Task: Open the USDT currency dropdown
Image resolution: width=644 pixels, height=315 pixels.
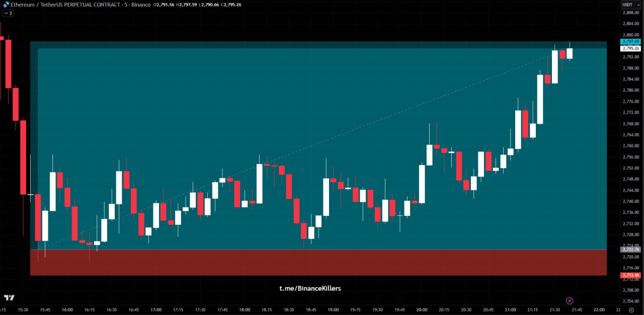Action: pos(629,5)
